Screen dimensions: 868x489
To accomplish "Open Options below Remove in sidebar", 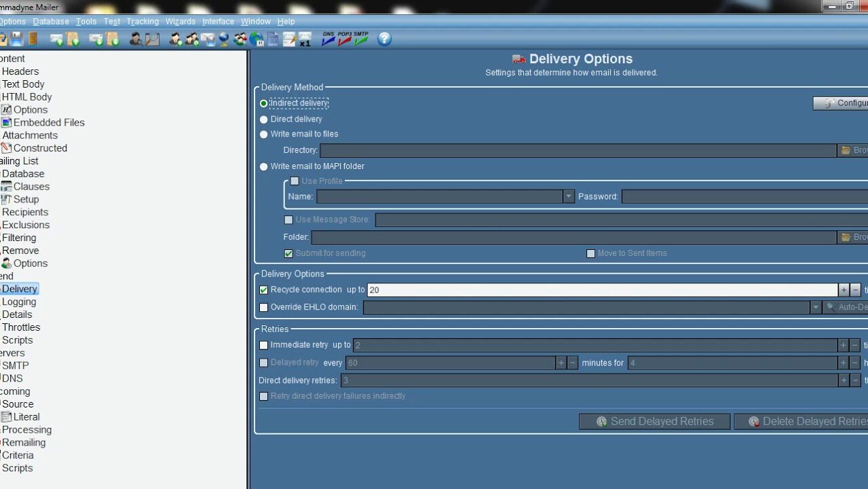I will pos(31,264).
